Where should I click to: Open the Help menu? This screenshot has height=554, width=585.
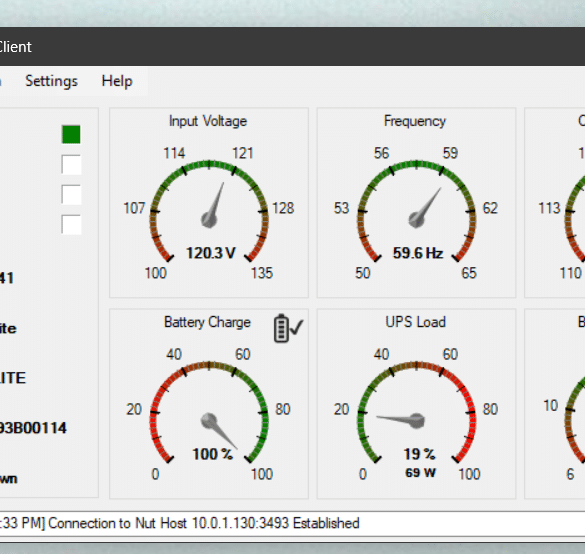(117, 81)
